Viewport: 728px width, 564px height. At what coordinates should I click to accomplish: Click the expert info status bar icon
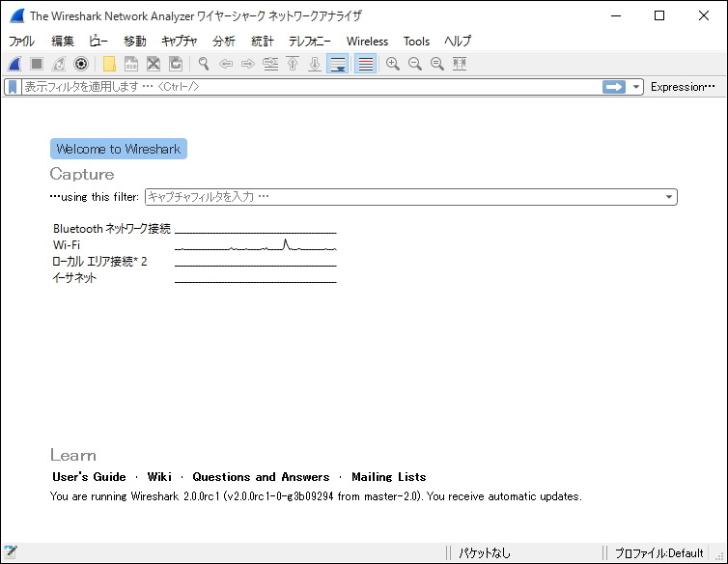tap(11, 552)
